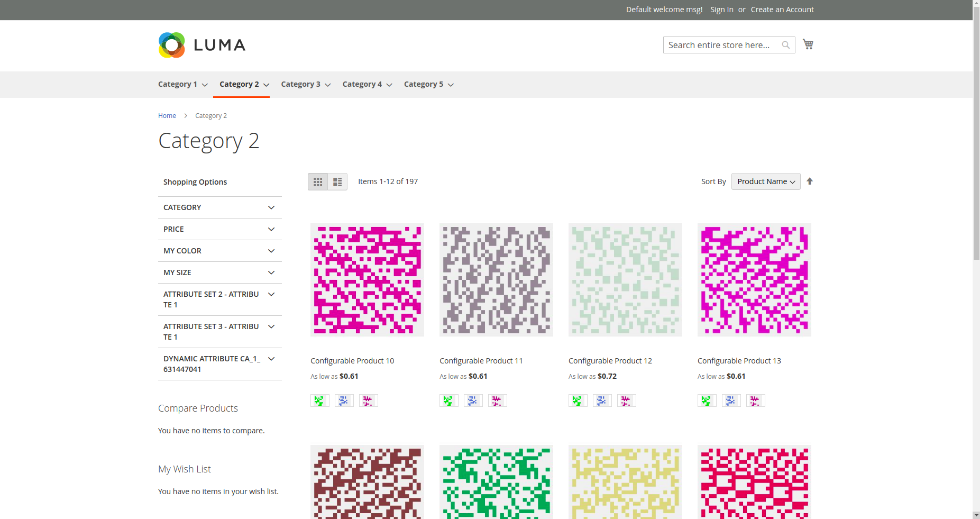Expand the MY SIZE filter
The width and height of the screenshot is (980, 519).
point(220,272)
